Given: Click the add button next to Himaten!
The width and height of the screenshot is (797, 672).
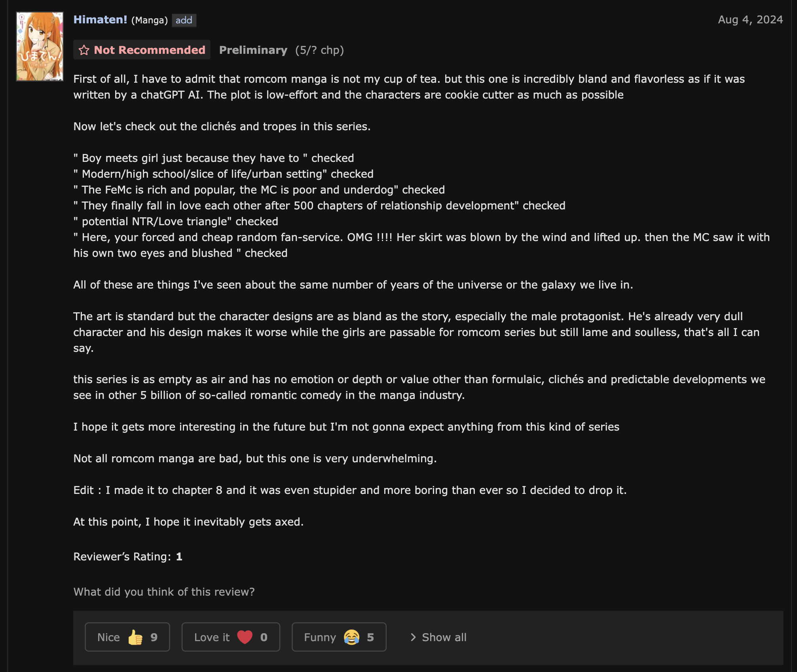Looking at the screenshot, I should pyautogui.click(x=184, y=20).
